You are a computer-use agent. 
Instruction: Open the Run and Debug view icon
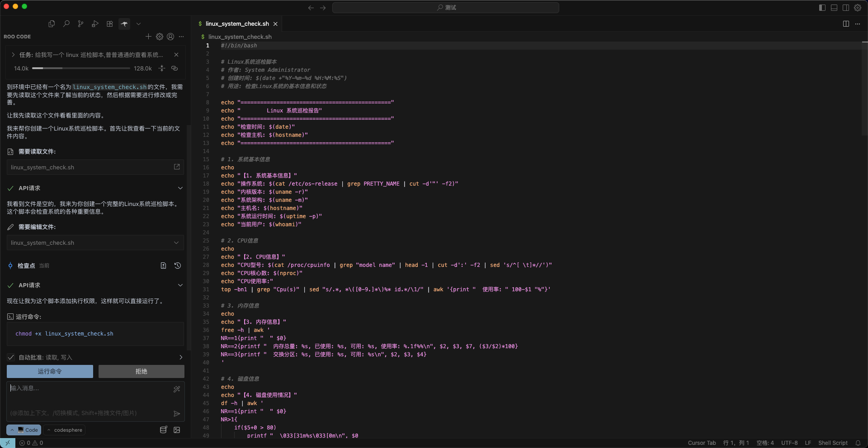tap(95, 24)
